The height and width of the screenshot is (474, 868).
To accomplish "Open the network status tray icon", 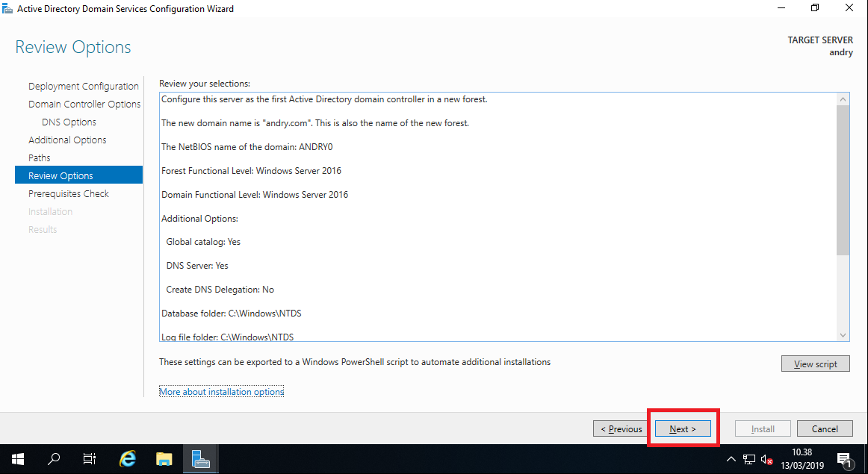I will [748, 459].
